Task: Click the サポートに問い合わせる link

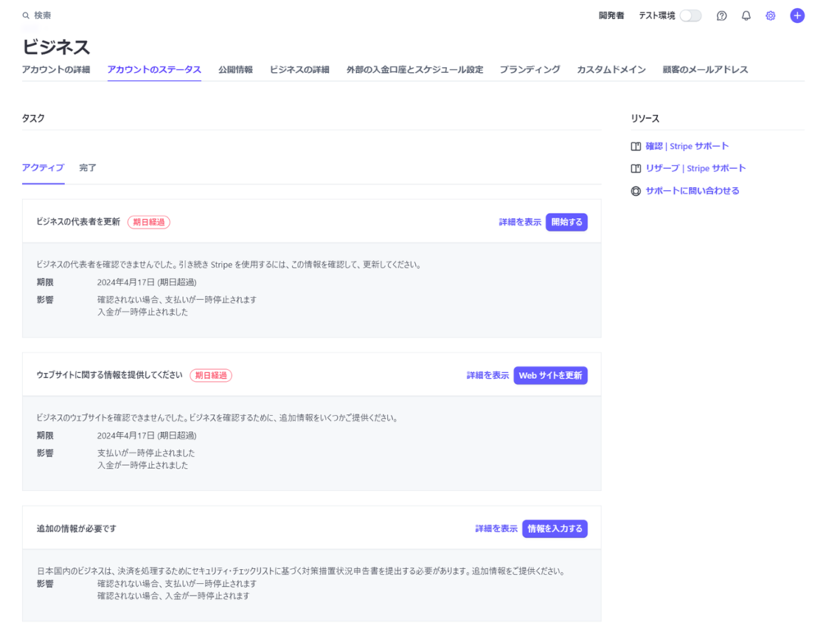Action: pyautogui.click(x=692, y=191)
